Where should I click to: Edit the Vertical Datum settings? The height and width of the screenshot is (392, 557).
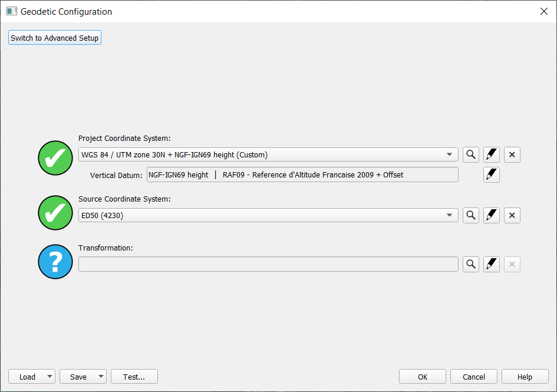[492, 174]
